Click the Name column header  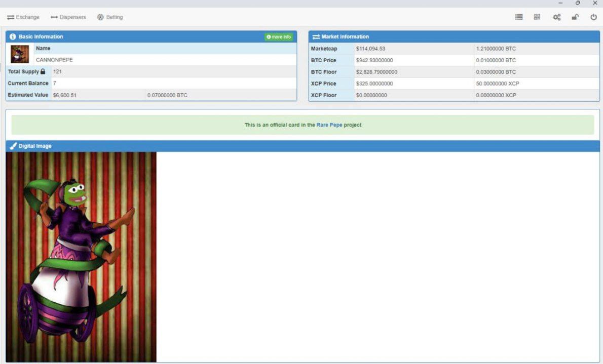(x=43, y=49)
